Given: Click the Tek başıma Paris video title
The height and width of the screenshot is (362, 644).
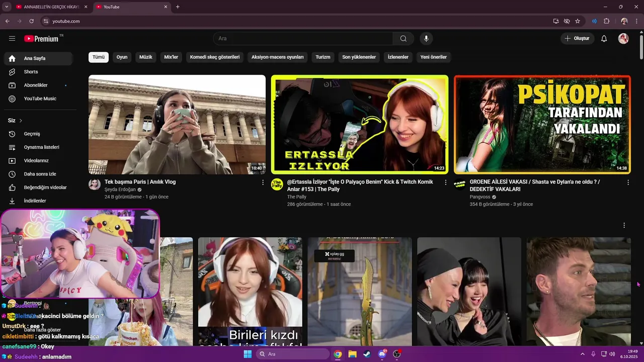Looking at the screenshot, I should (x=140, y=182).
